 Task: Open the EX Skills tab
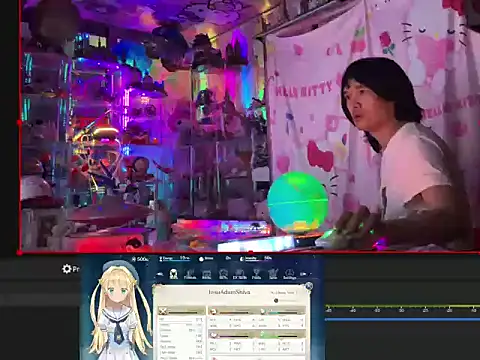[240, 274]
